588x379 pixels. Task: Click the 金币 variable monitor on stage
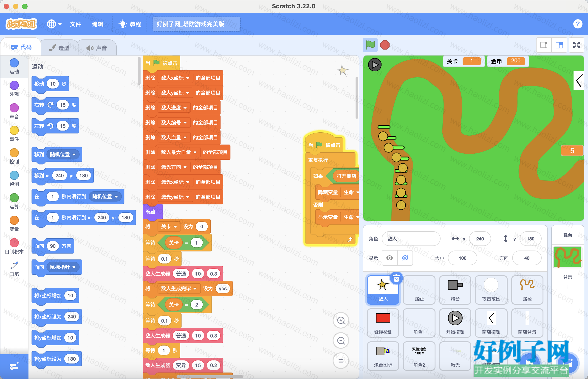tap(508, 61)
